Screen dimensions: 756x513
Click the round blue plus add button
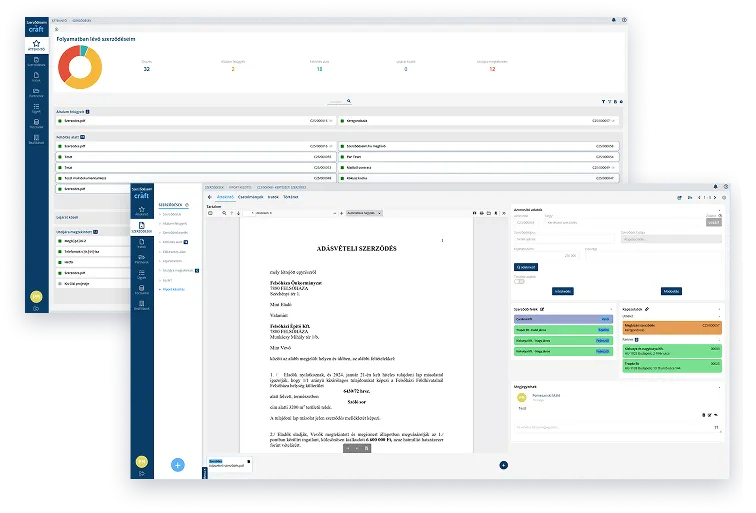(177, 465)
